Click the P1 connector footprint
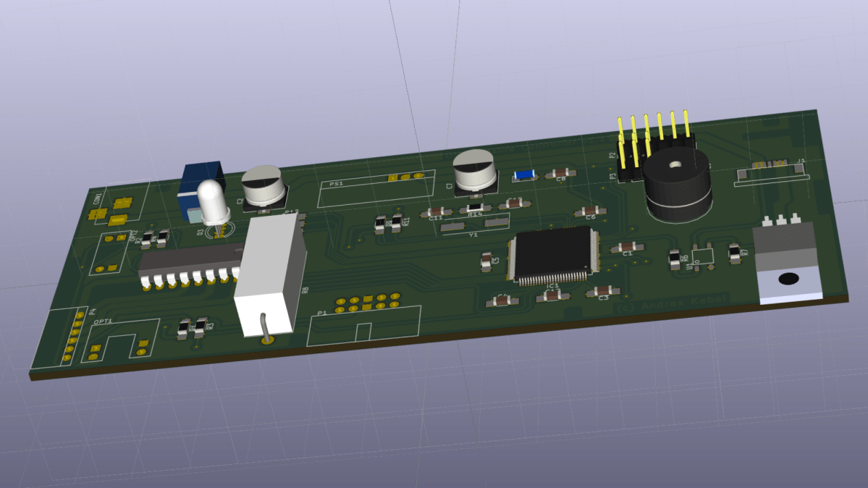This screenshot has width=868, height=488. 364,322
